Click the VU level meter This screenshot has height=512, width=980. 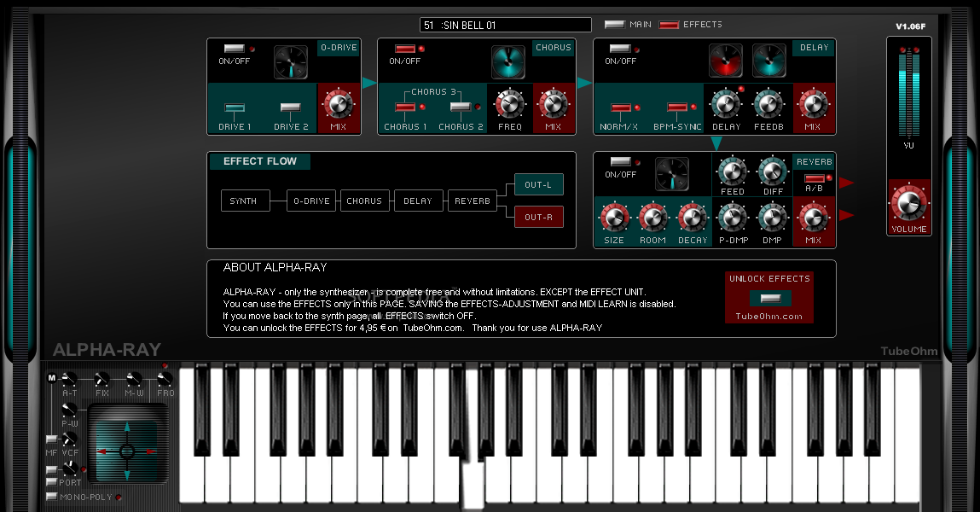908,92
